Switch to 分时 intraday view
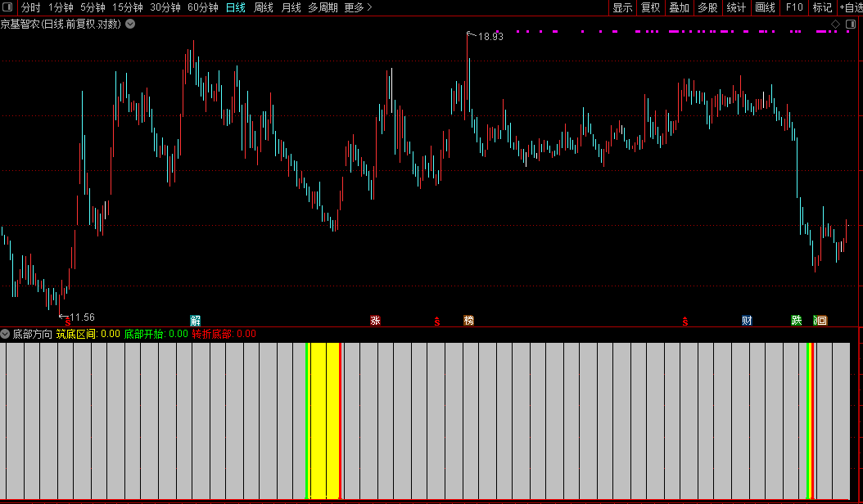This screenshot has height=504, width=863. tap(31, 7)
